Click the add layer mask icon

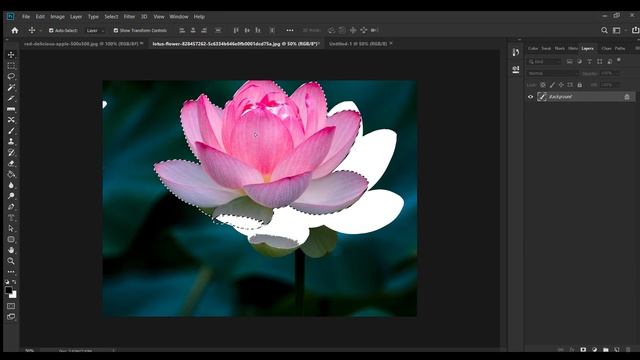pyautogui.click(x=583, y=350)
